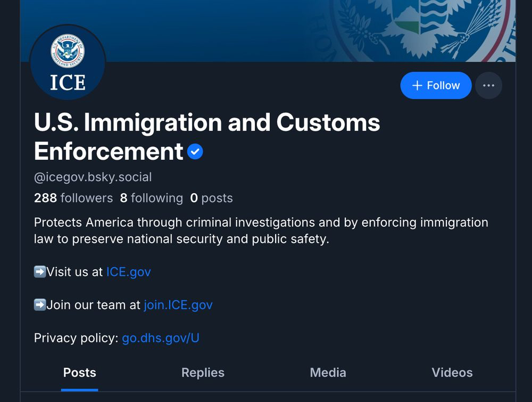Open the three-dot more options menu
Viewport: 532px width, 402px height.
(488, 86)
